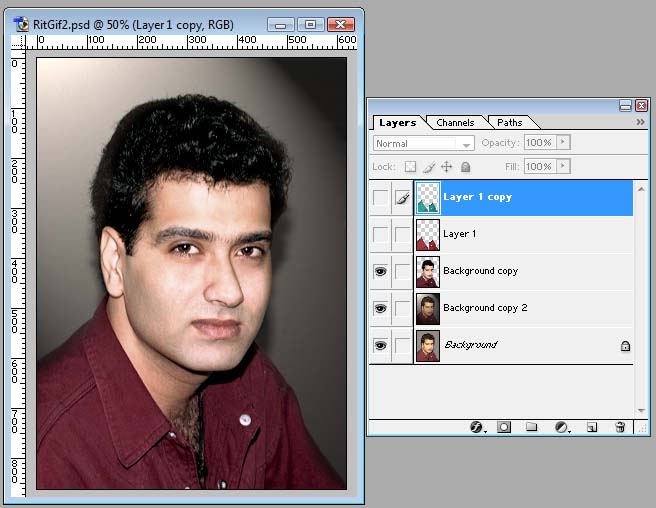Hide the Background layer
Screen dimensions: 656x508
click(380, 345)
